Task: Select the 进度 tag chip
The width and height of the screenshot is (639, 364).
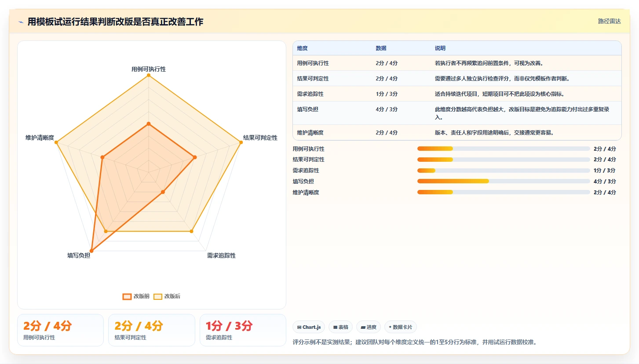Action: [368, 327]
